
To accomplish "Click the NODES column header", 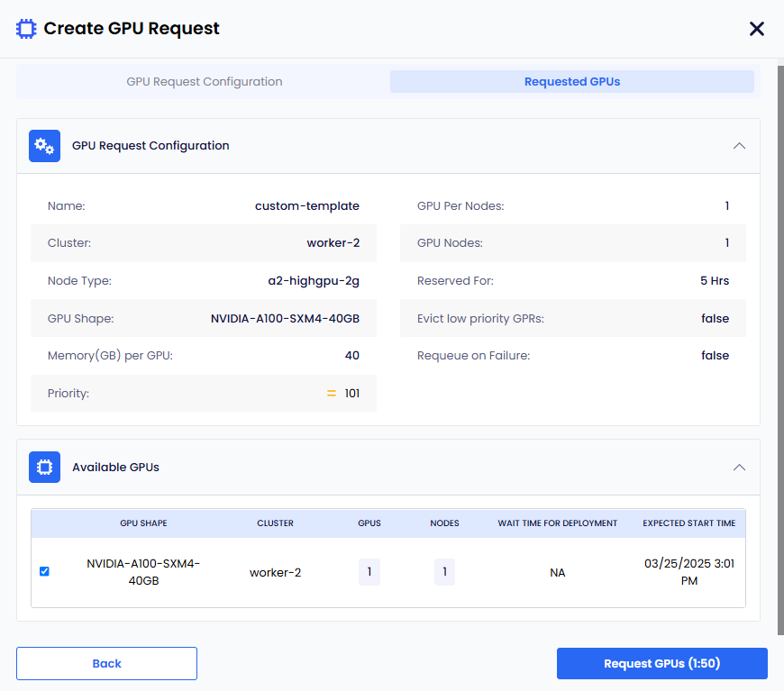I will 444,523.
